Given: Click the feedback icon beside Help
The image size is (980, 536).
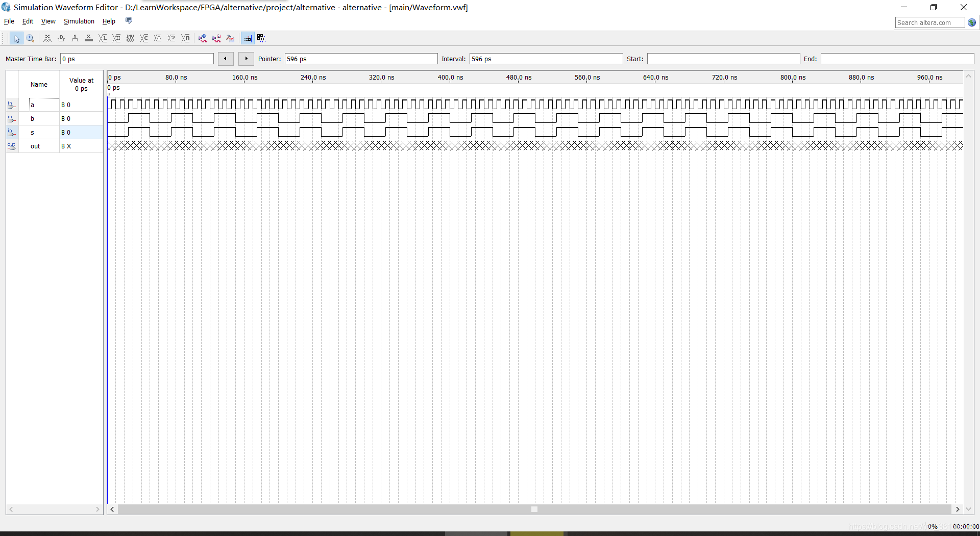Looking at the screenshot, I should coord(129,21).
